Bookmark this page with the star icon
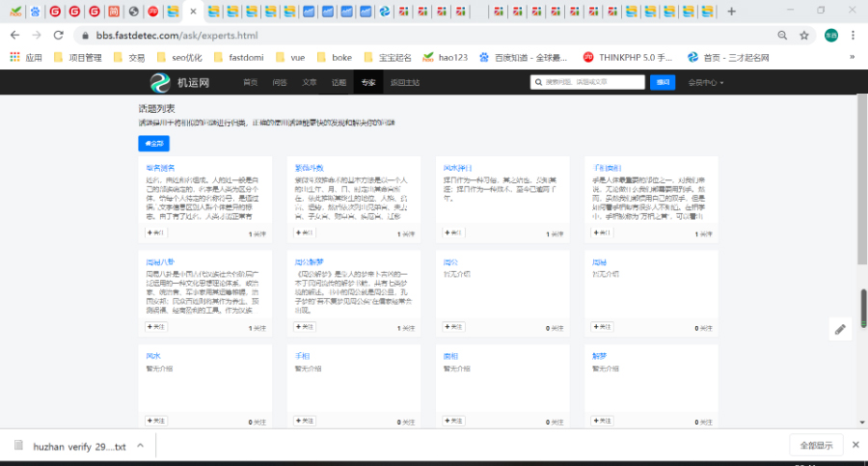 coord(803,35)
